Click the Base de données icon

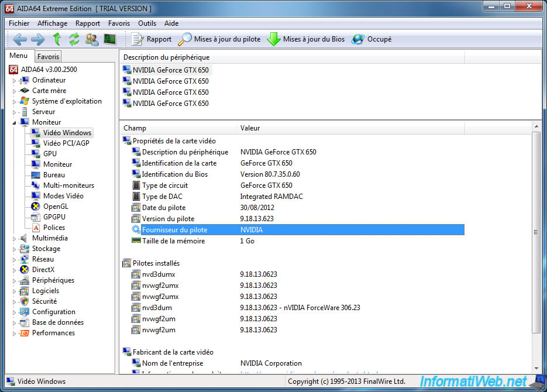tap(25, 322)
